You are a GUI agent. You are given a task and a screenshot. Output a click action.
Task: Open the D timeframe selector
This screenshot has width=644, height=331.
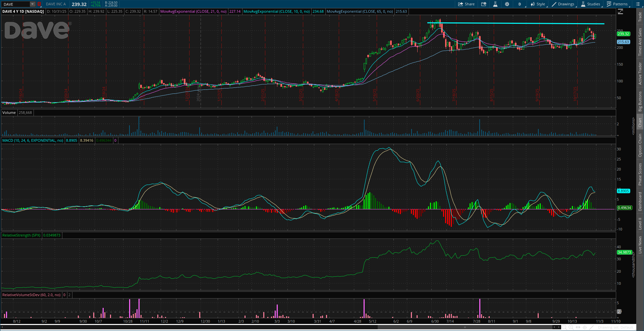click(x=520, y=4)
